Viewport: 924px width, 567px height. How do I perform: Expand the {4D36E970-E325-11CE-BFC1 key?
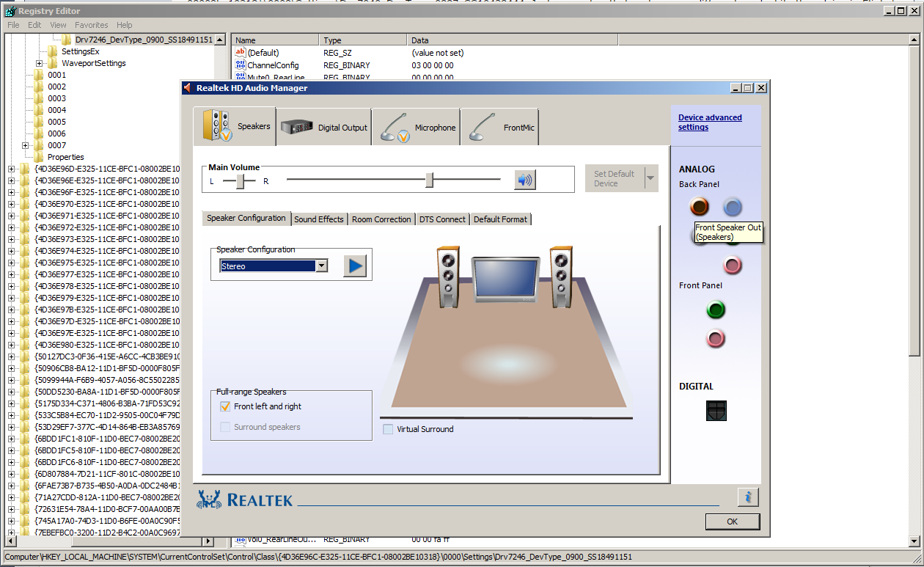point(11,204)
